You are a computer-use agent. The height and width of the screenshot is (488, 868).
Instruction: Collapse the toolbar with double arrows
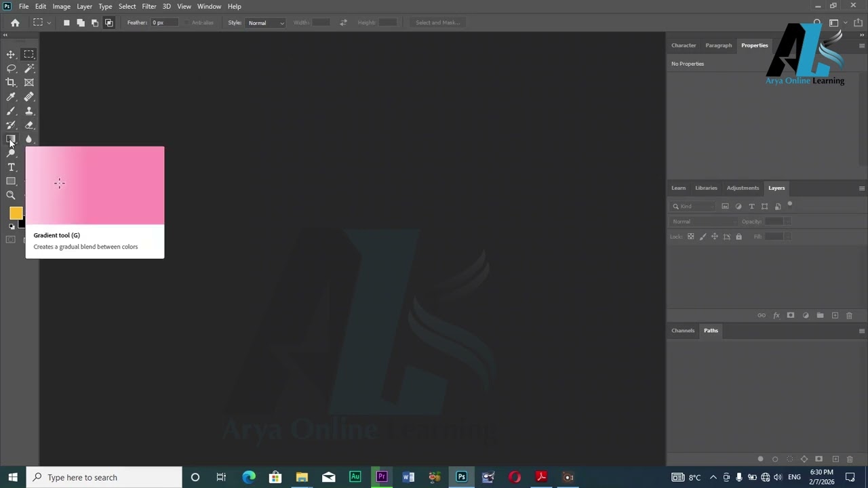5,35
